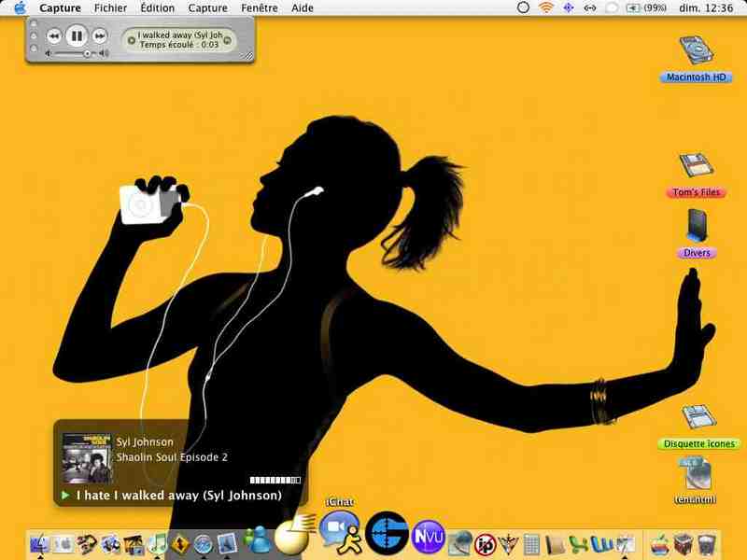Open the yellow road-sign icon in the dock
Image resolution: width=747 pixels, height=560 pixels.
click(180, 544)
